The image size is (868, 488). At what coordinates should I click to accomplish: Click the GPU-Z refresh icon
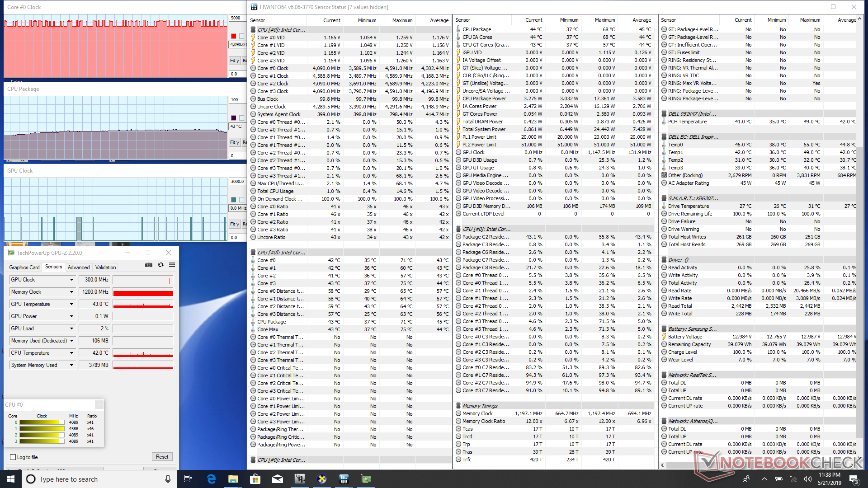pyautogui.click(x=160, y=265)
